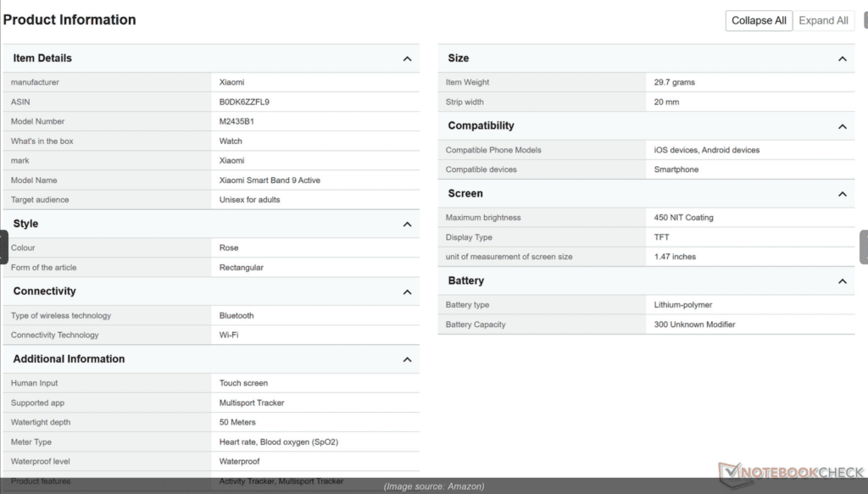
Task: Click the 'Item Details' section heading
Action: point(42,58)
